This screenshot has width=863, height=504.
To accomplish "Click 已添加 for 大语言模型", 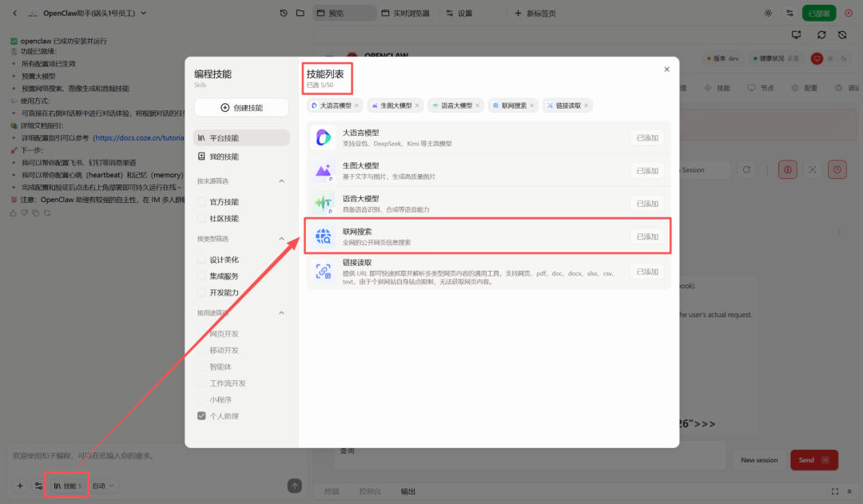I will [647, 137].
